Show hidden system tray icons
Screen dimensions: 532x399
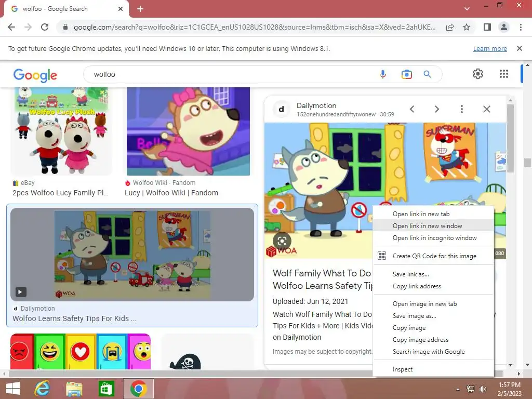point(458,389)
